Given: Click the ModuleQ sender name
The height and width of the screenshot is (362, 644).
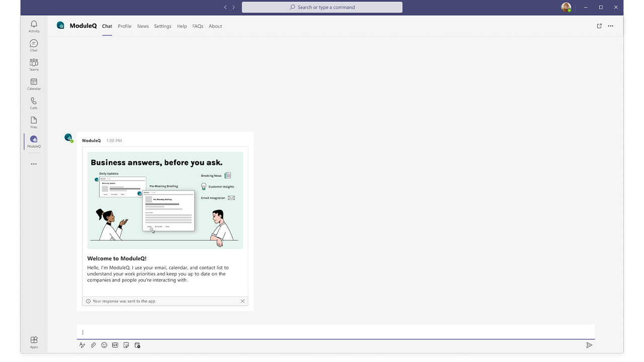Looking at the screenshot, I should coord(92,141).
